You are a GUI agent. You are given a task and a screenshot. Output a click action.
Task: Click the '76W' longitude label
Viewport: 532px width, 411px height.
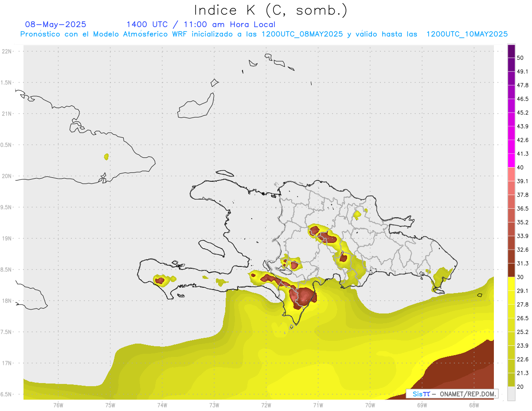tap(58, 405)
